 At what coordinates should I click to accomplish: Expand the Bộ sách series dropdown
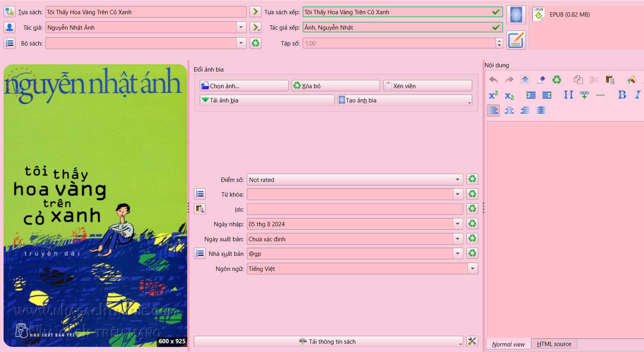[x=241, y=43]
